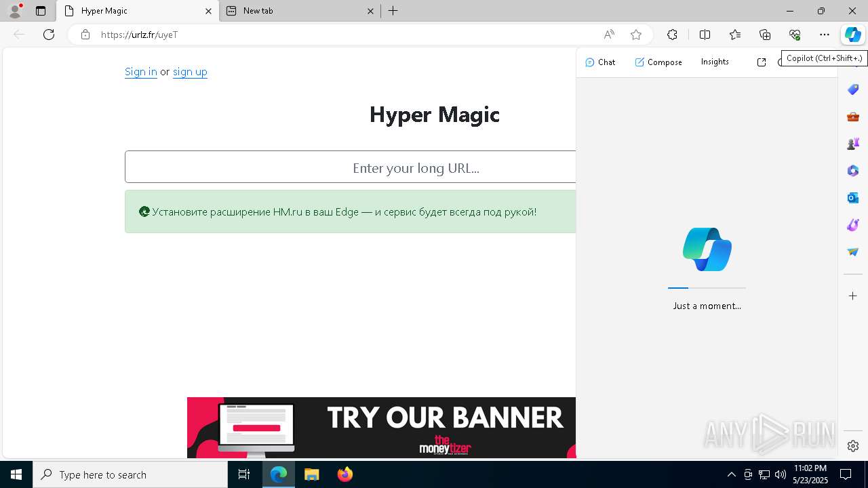
Task: Switch to the Copilot Compose tab
Action: pyautogui.click(x=658, y=62)
